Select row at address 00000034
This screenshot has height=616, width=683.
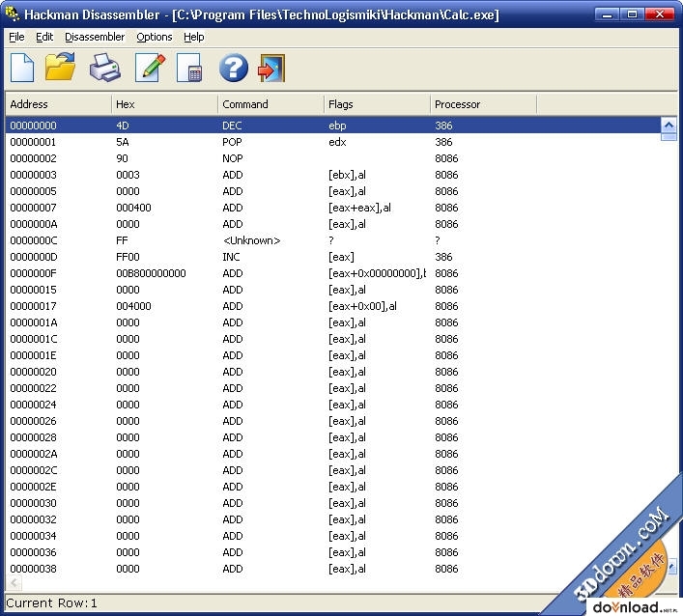333,536
